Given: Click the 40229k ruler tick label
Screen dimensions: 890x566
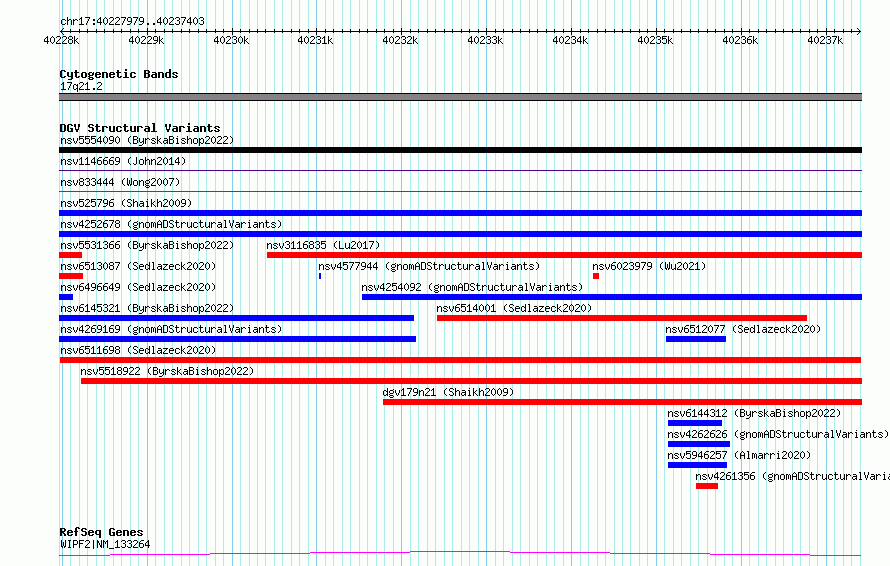Looking at the screenshot, I should tap(146, 40).
